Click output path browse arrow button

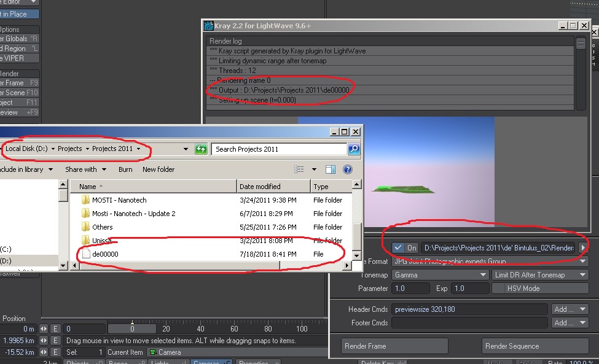(582, 247)
